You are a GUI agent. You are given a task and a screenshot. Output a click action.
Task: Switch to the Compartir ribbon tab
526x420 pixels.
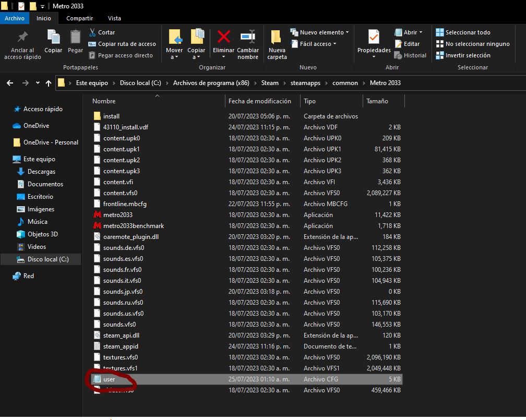(x=79, y=18)
